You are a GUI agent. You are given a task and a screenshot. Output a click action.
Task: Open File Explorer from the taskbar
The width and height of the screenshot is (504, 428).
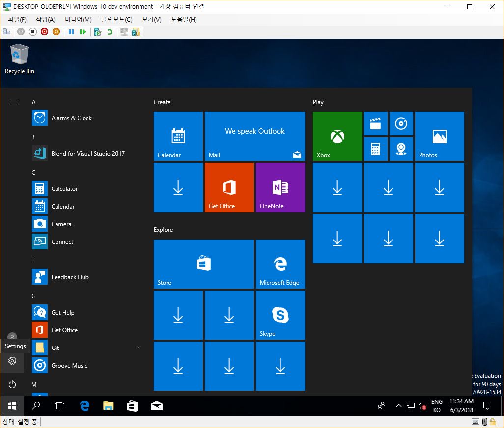pos(109,406)
